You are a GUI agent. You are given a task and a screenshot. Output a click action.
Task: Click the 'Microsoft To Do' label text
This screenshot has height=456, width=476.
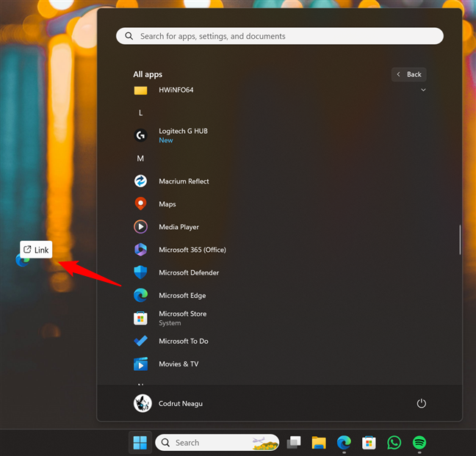(184, 341)
